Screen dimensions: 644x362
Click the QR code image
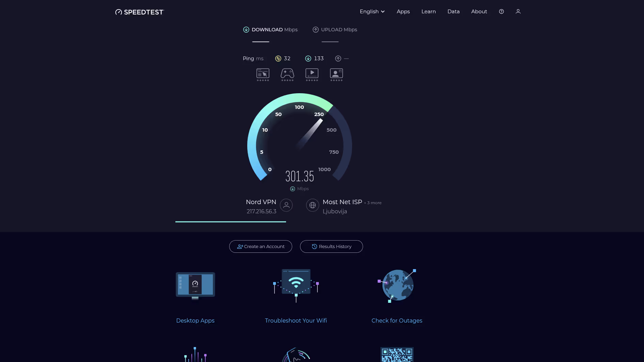click(x=397, y=355)
